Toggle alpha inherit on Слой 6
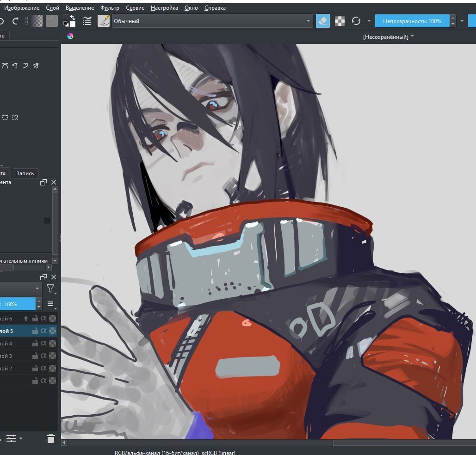The height and width of the screenshot is (455, 476). [43, 318]
